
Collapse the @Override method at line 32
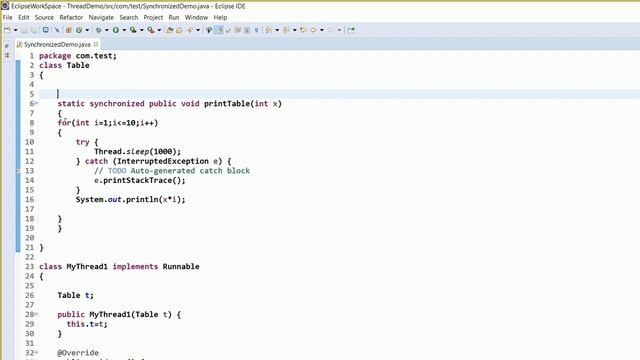36,352
